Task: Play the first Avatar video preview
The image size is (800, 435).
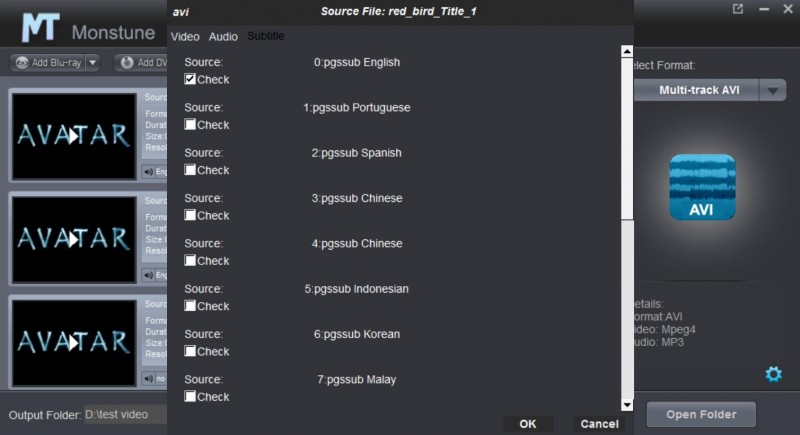Action: tap(72, 135)
